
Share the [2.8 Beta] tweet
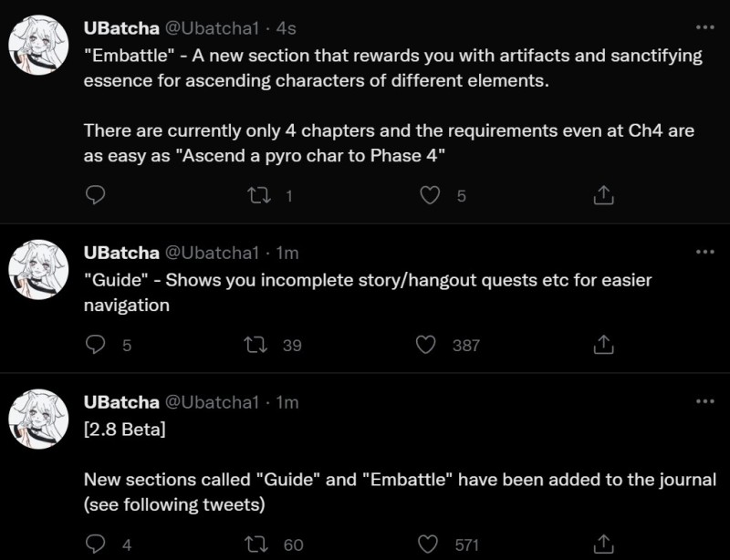pyautogui.click(x=603, y=544)
